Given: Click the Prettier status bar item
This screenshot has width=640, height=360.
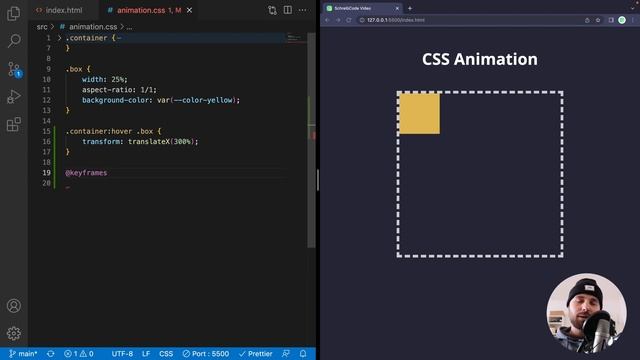Looking at the screenshot, I should 256,353.
